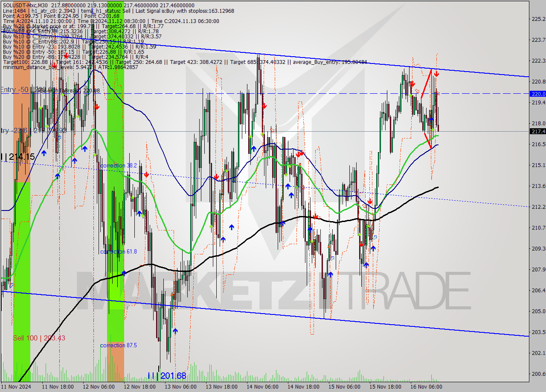546x392 pixels.
Task: Click the '15 Nov 06:00' time label
Action: coord(344,387)
